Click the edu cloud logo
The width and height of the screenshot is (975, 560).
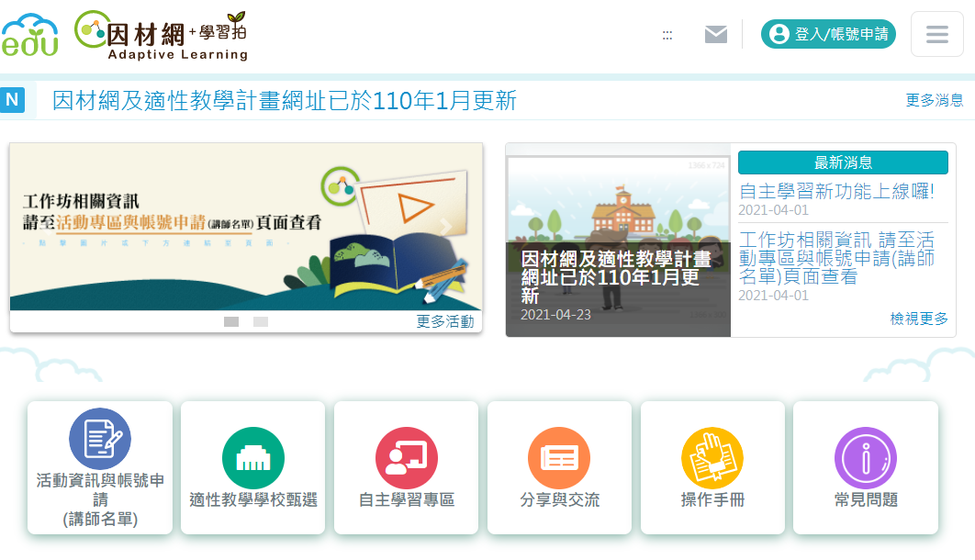point(30,36)
